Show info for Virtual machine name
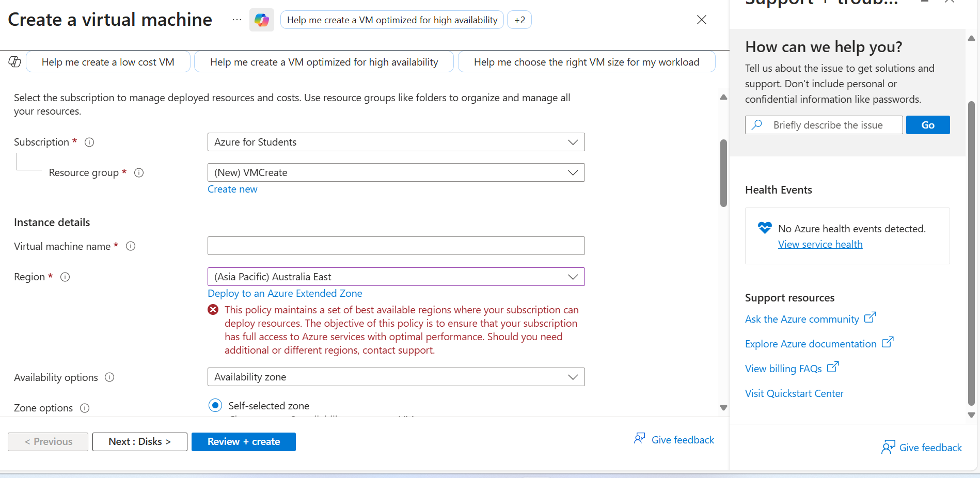 click(131, 246)
